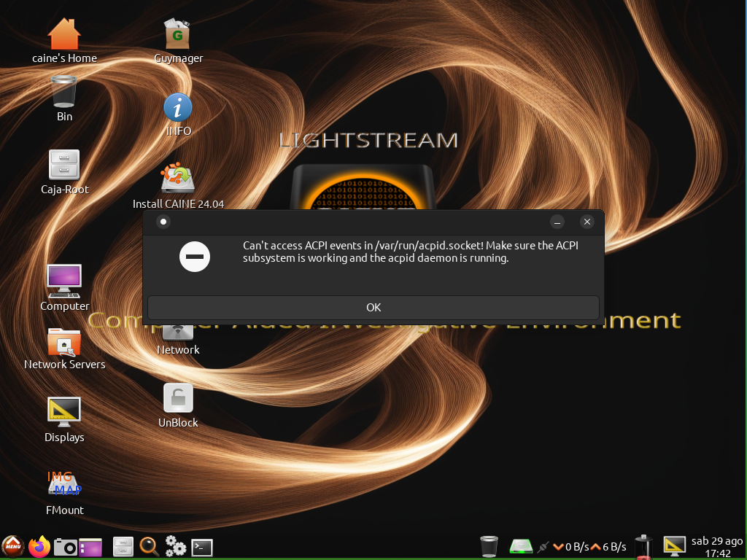Minimize the ACPI error dialog
Screen dimensions: 747x560
557,222
